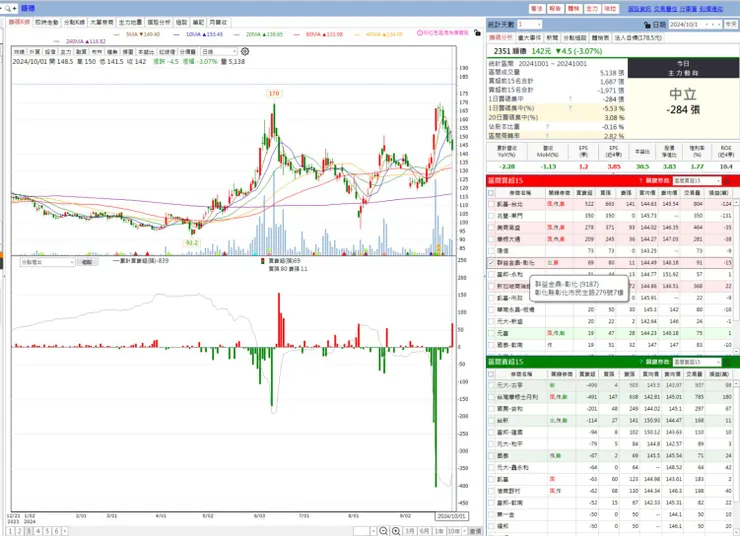Open the 大單券商 tab
Screen dimensions: 740x536
pos(101,22)
